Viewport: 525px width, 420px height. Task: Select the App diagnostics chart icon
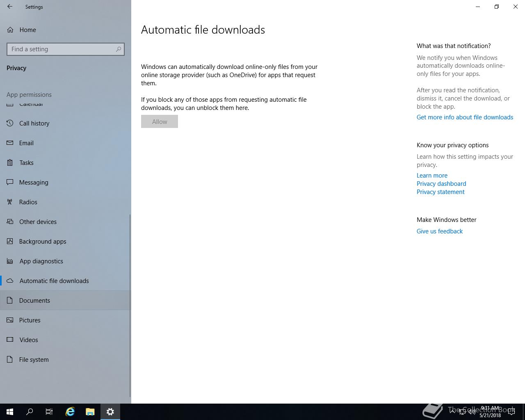click(x=10, y=261)
